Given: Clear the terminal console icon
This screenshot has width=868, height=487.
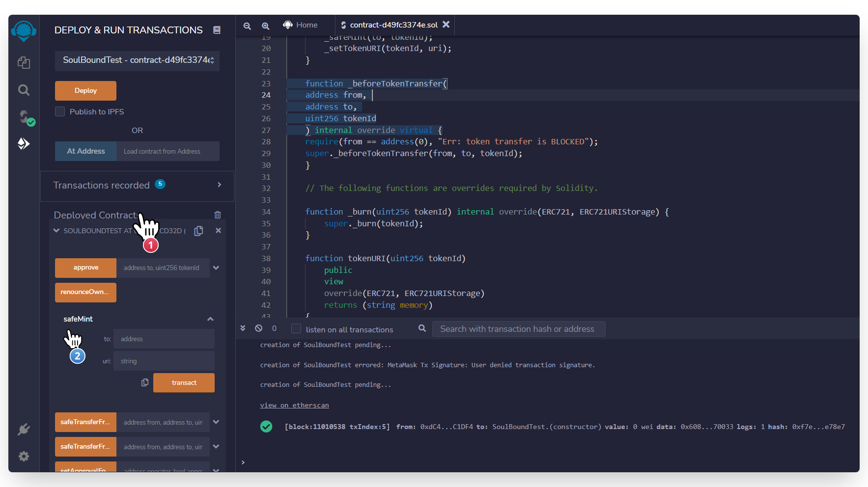Looking at the screenshot, I should 258,328.
